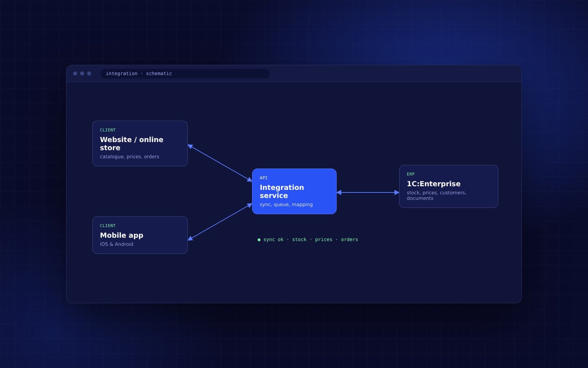Click the address bar reading integration · schematic
This screenshot has width=588, height=368.
pos(185,74)
